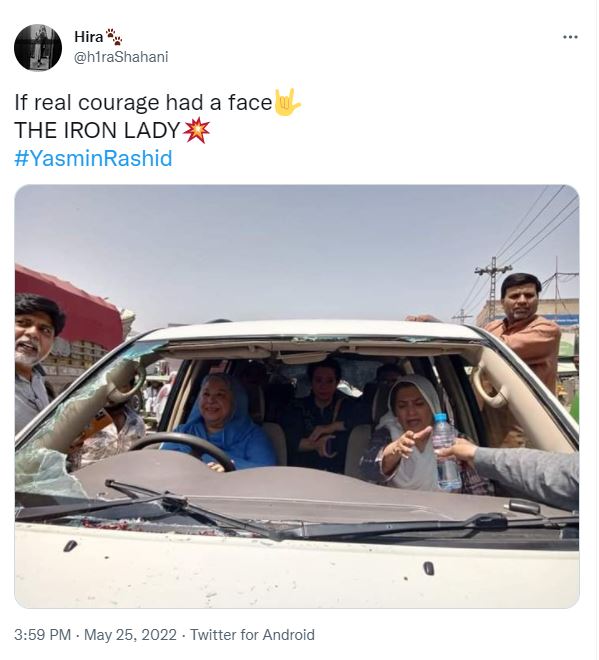
Task: Click the red canopy in the photo
Action: (x=69, y=305)
